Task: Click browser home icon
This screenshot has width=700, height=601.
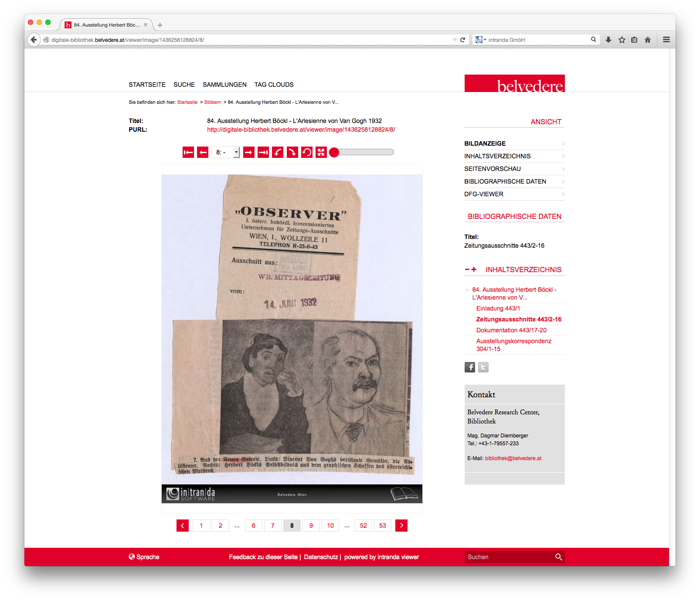Action: click(x=648, y=40)
